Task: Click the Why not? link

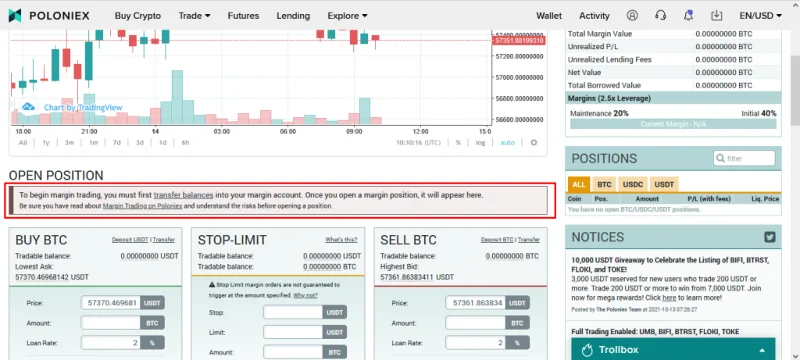Action: coord(305,295)
